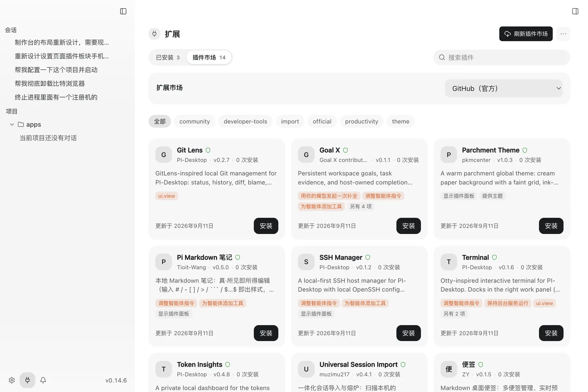Click 用你的模型发起一次补全 tag on Goal X
588x392 pixels.
(329, 196)
